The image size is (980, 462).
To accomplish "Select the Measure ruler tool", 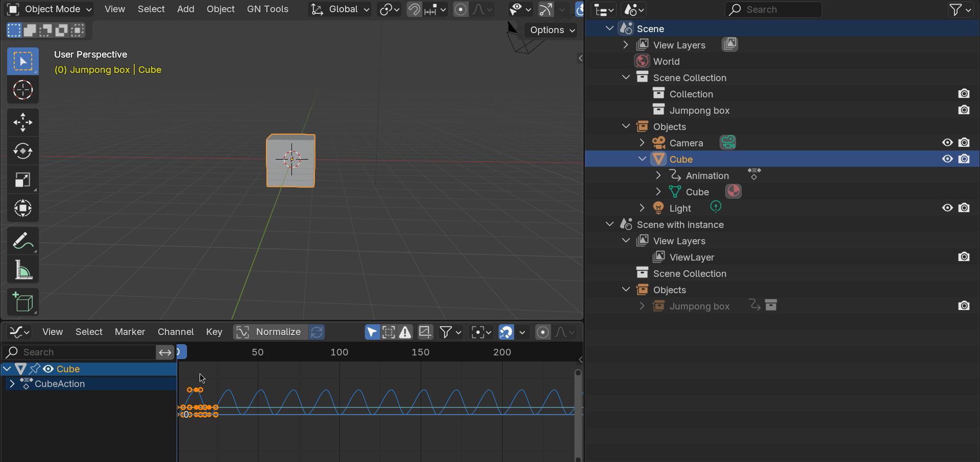I will 23,270.
